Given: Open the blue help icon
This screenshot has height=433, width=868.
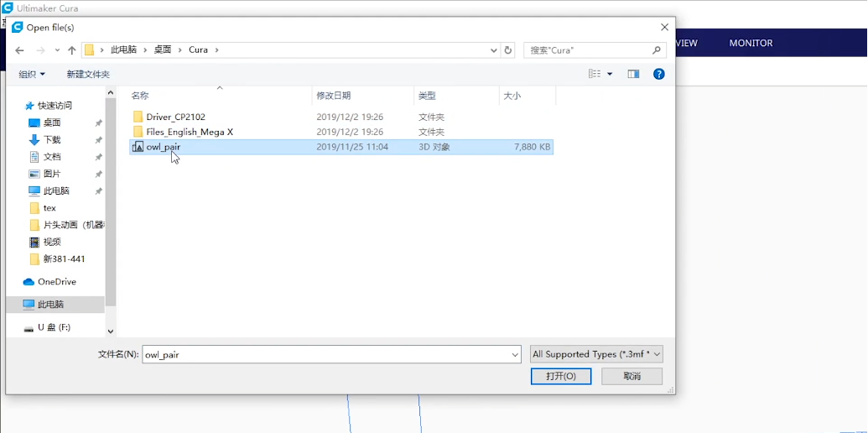Looking at the screenshot, I should pos(658,74).
